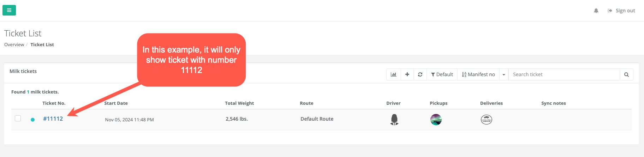This screenshot has width=644, height=157.
Task: Open the hamburger menu button
Action: point(9,10)
